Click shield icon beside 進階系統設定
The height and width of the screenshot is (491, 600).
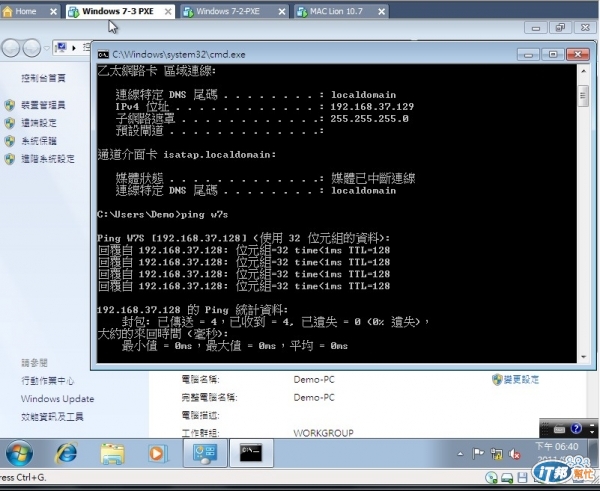coord(10,159)
